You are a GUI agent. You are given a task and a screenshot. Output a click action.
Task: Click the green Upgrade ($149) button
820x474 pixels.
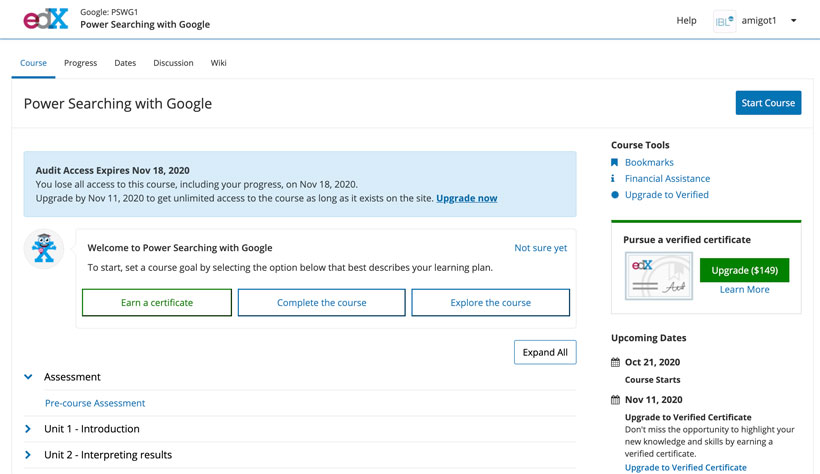745,270
